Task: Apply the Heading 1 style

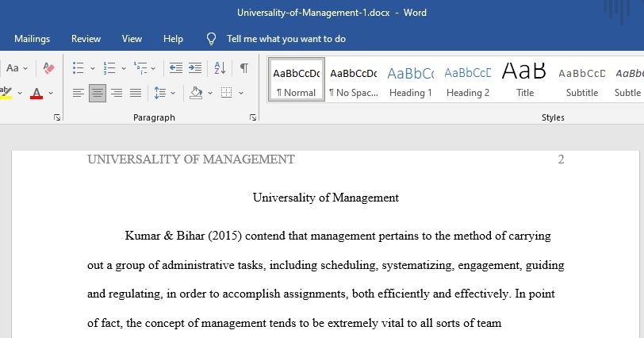Action: [x=411, y=79]
